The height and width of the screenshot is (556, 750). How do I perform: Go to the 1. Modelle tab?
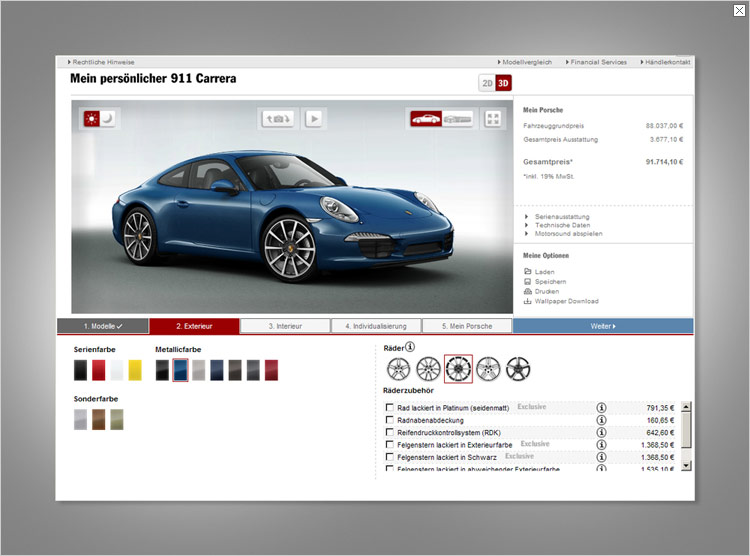pos(103,326)
